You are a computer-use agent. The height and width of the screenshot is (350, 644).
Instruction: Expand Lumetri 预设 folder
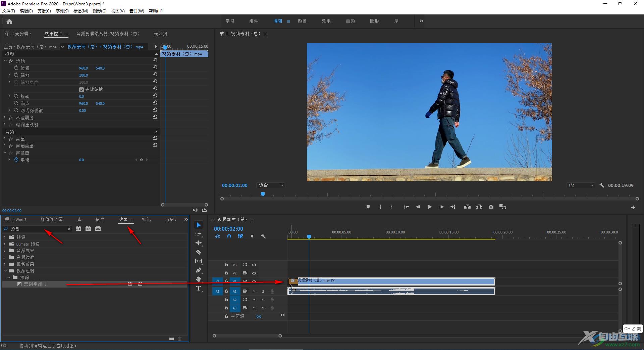pos(5,244)
